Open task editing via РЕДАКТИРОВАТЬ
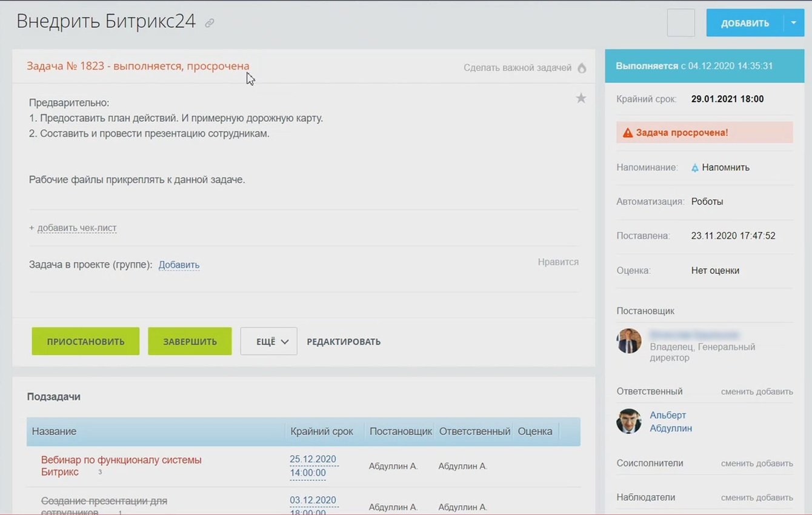The width and height of the screenshot is (812, 515). click(344, 342)
